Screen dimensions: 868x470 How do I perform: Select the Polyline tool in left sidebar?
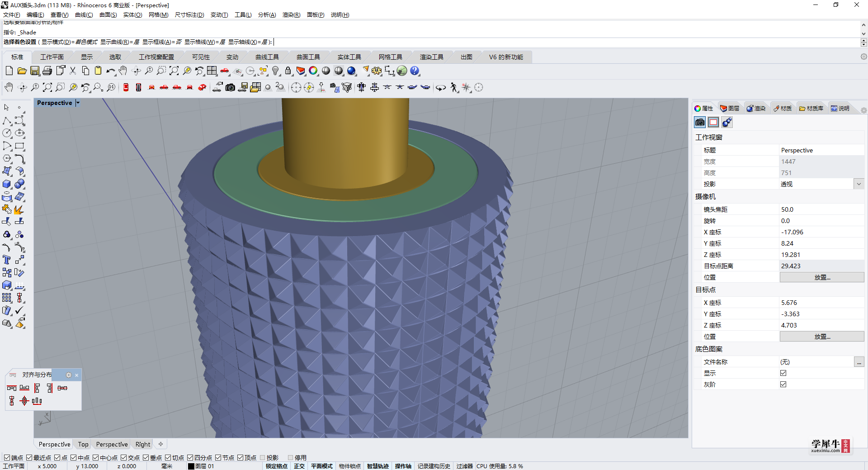[7, 120]
